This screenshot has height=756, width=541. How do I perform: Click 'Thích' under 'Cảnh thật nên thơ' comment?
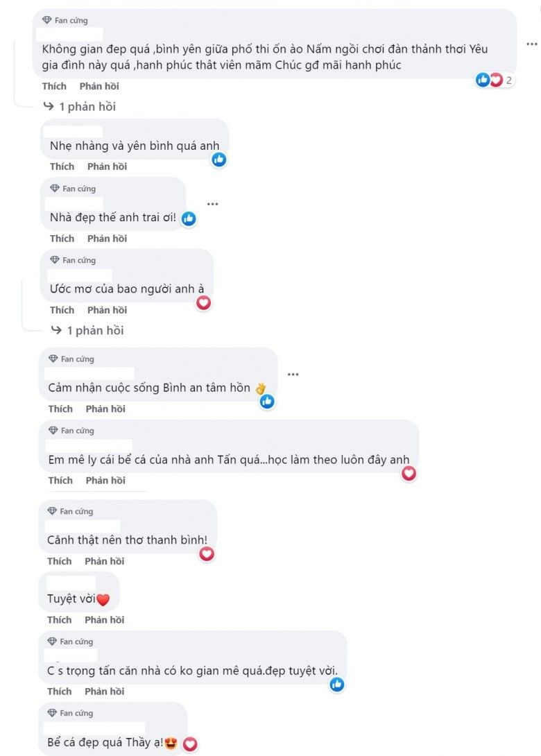[x=60, y=561]
